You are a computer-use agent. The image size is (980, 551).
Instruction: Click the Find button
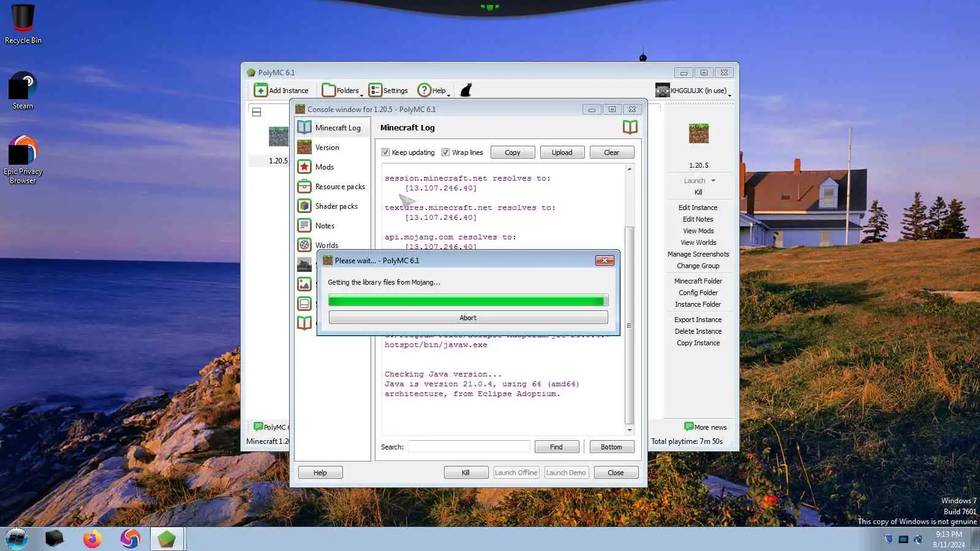pos(557,447)
